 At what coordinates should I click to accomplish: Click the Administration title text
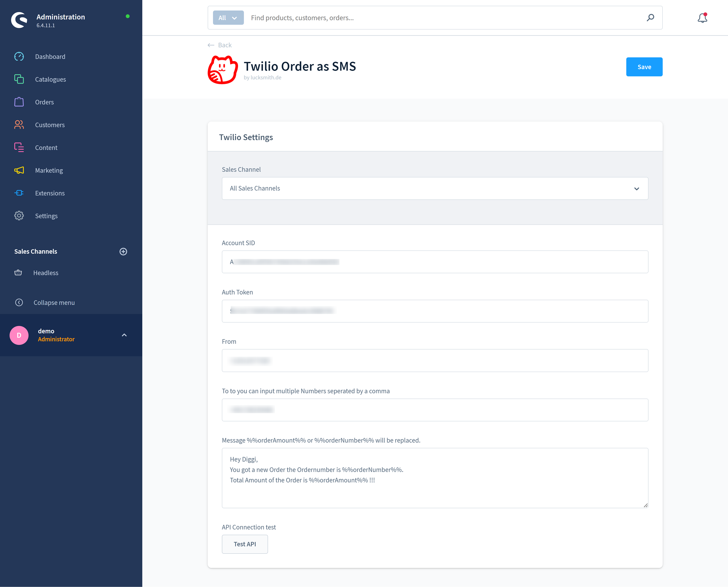tap(60, 17)
